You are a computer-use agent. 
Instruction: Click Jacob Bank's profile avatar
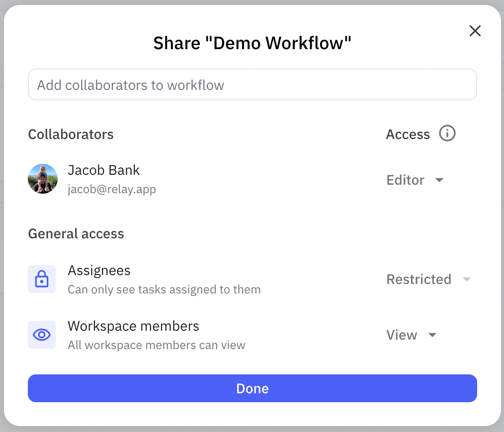click(42, 179)
